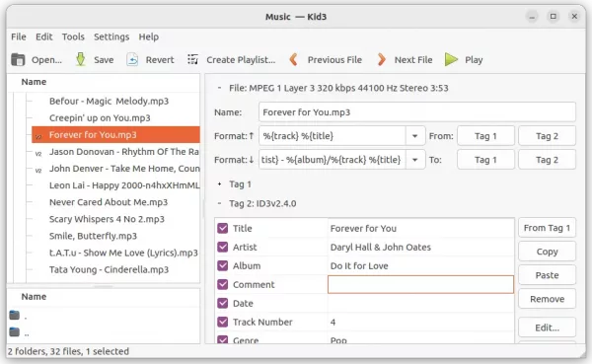592x364 pixels.
Task: Click into the empty Comment value field
Action: pyautogui.click(x=420, y=284)
